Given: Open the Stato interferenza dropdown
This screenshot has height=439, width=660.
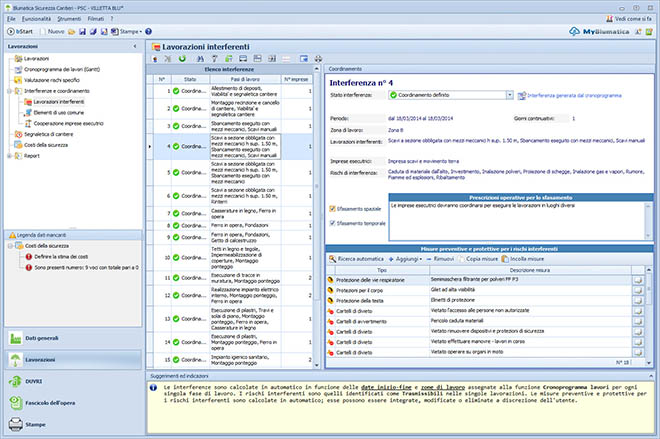Looking at the screenshot, I should (510, 95).
